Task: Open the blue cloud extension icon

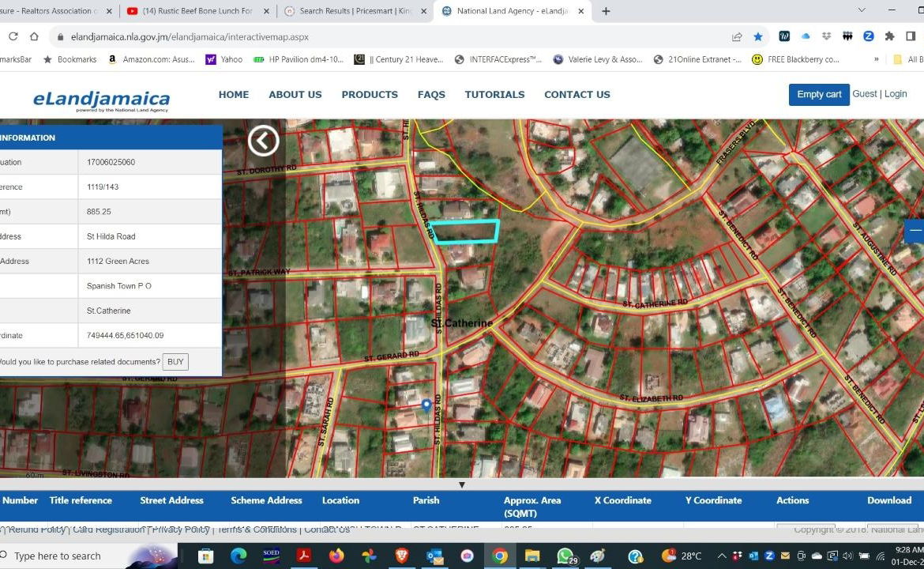Action: (806, 36)
